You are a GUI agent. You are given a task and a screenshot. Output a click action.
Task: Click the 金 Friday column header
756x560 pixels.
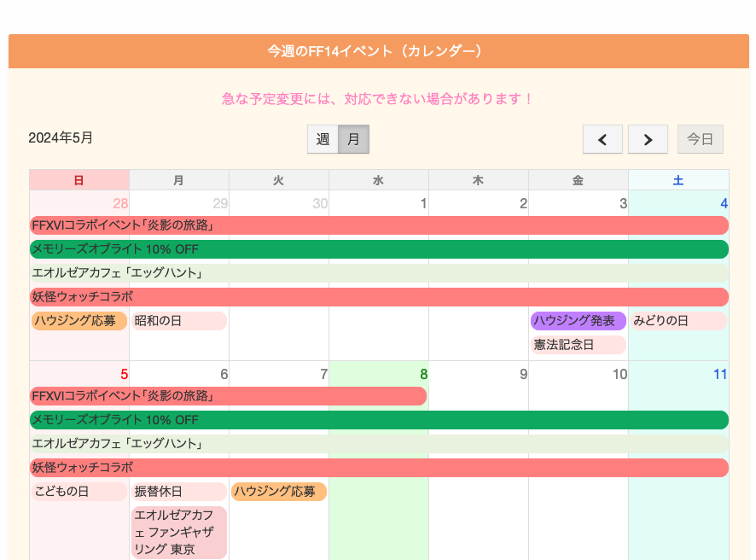tap(578, 180)
